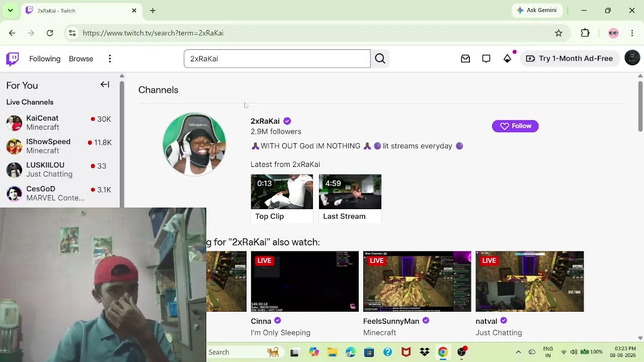
Task: Open natval's live stream thumbnail
Action: click(x=530, y=282)
